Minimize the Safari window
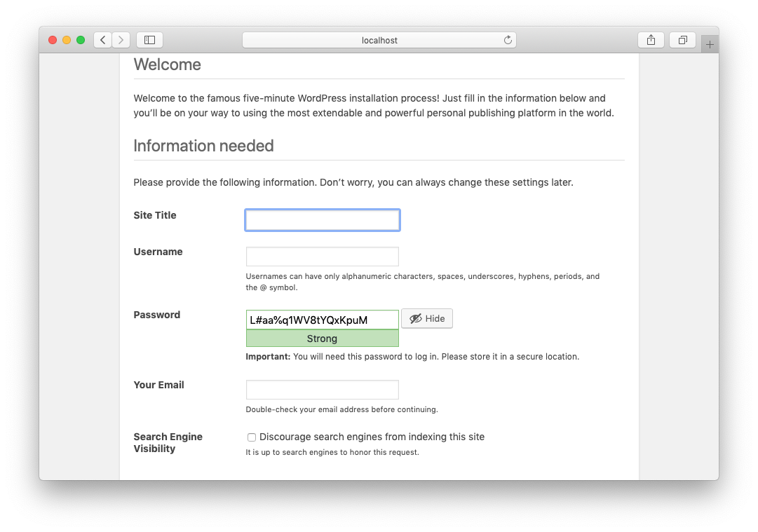The image size is (758, 532). [x=67, y=40]
